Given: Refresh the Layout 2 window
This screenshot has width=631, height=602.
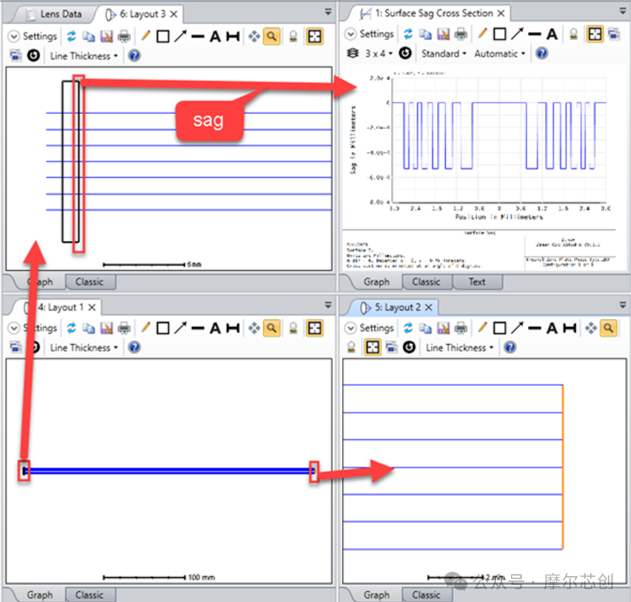Looking at the screenshot, I should [408, 328].
